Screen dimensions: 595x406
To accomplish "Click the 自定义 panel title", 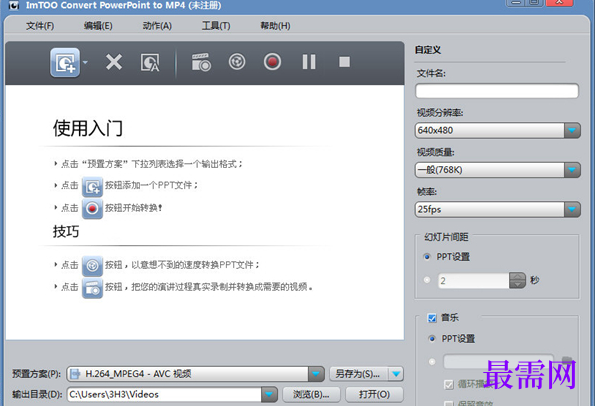I will (x=428, y=50).
